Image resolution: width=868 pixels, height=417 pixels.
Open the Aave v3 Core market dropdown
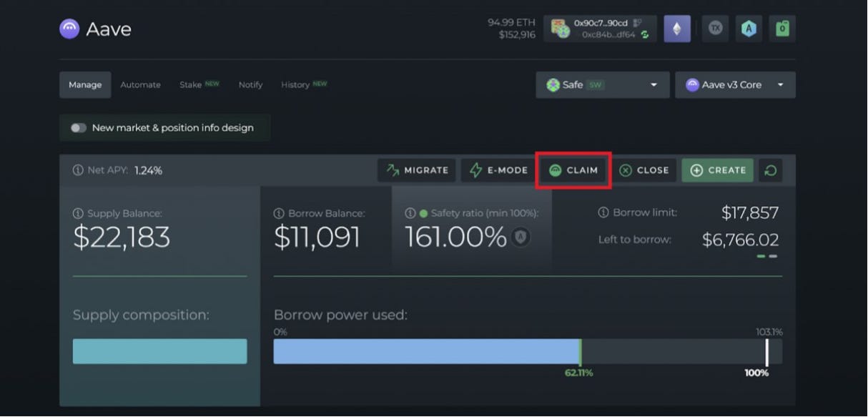[x=735, y=84]
